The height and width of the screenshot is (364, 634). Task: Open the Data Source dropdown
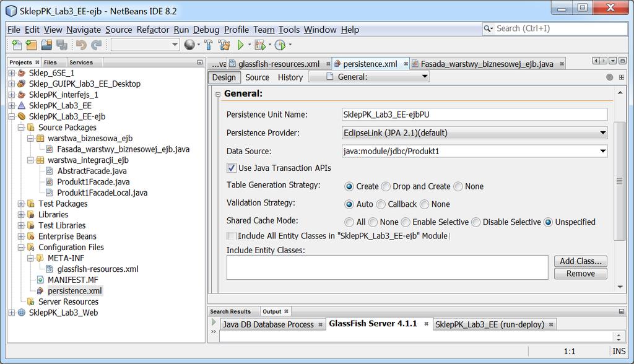tap(602, 151)
